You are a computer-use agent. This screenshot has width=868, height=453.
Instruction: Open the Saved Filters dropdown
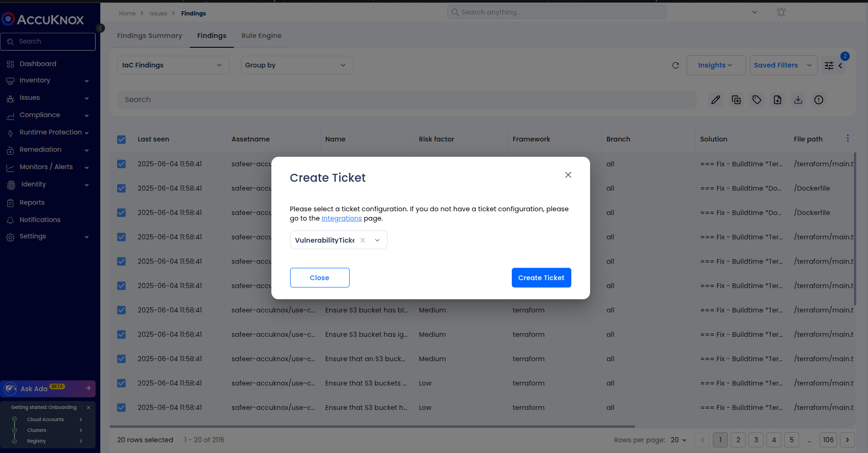(x=783, y=66)
